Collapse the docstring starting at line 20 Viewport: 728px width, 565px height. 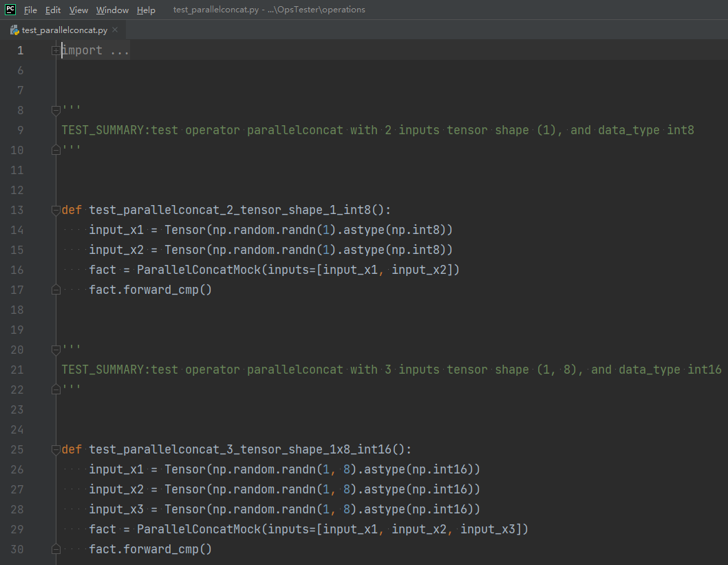[56, 350]
